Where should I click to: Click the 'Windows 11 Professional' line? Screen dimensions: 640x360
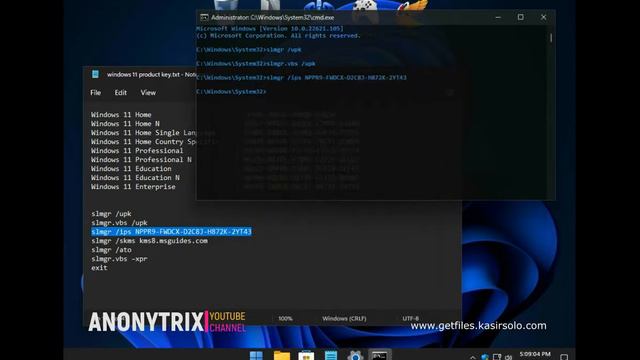pyautogui.click(x=137, y=151)
